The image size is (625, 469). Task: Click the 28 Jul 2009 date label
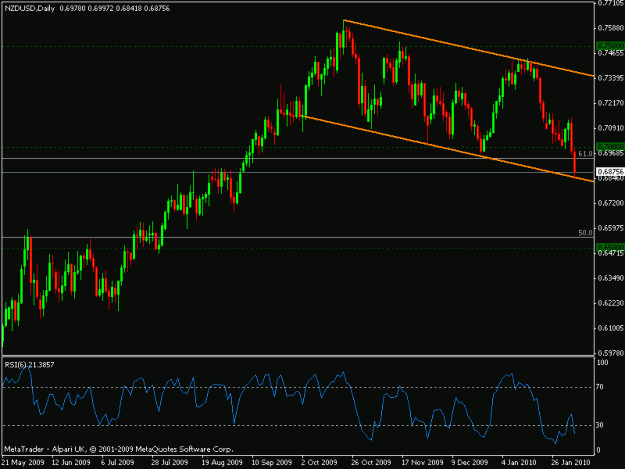point(170,463)
